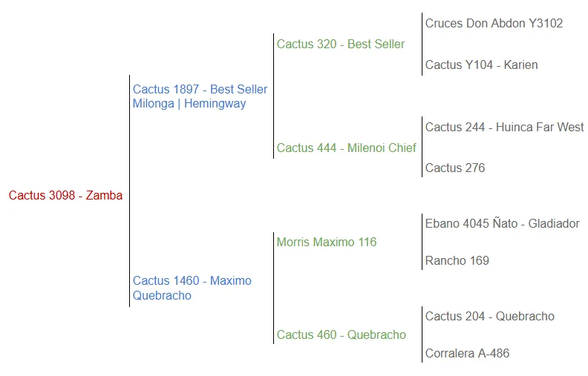Viewport: 588px width, 376px height.
Task: Click Cactus 204 - Quebracho
Action: click(x=489, y=317)
